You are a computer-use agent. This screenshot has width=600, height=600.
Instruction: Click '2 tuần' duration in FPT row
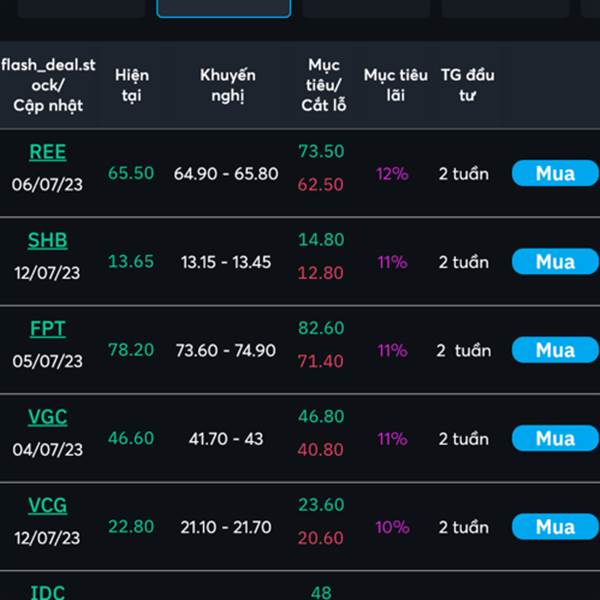point(464,351)
